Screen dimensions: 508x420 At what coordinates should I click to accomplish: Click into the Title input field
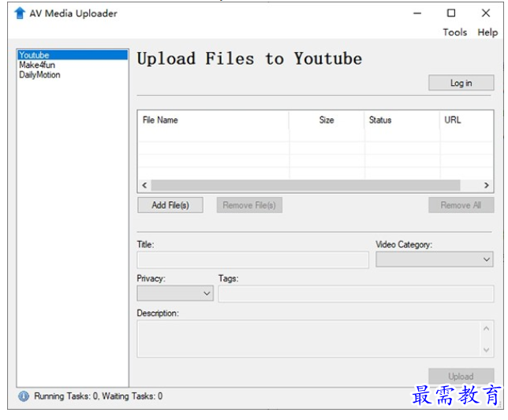point(253,260)
